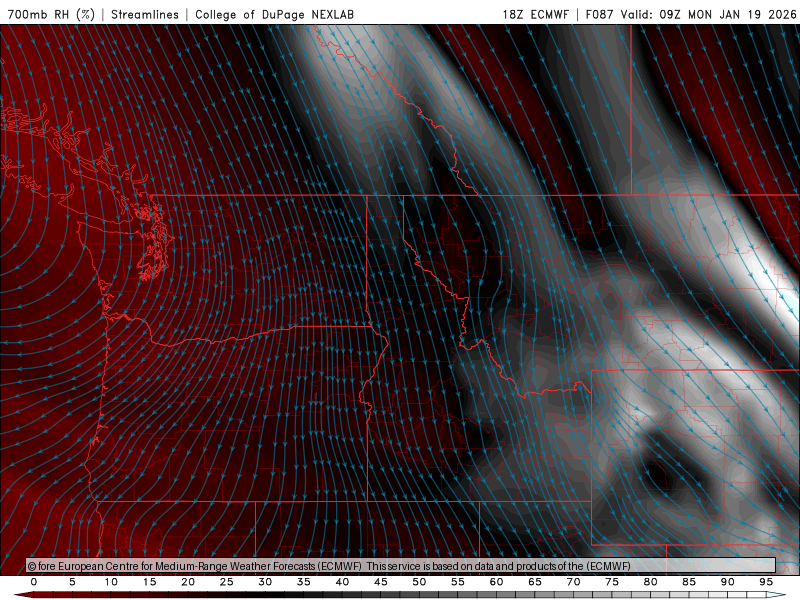Click the "09Z MON JAN 19 2026" valid time

click(x=728, y=14)
